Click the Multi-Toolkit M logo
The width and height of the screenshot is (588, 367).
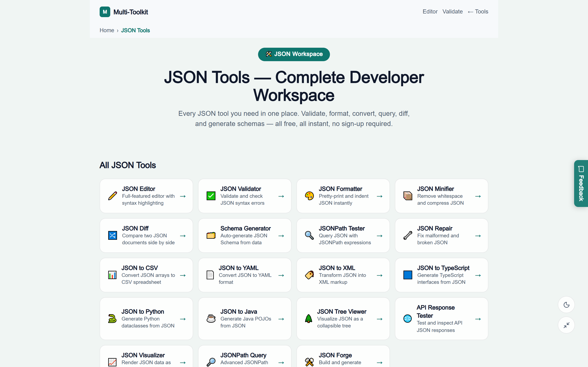pyautogui.click(x=105, y=12)
